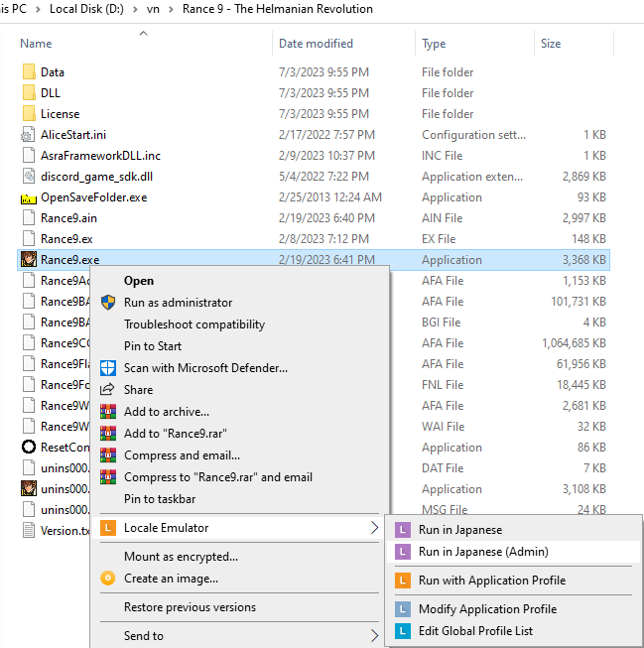Click the BGI File type cell
The width and height of the screenshot is (644, 648).
point(441,323)
